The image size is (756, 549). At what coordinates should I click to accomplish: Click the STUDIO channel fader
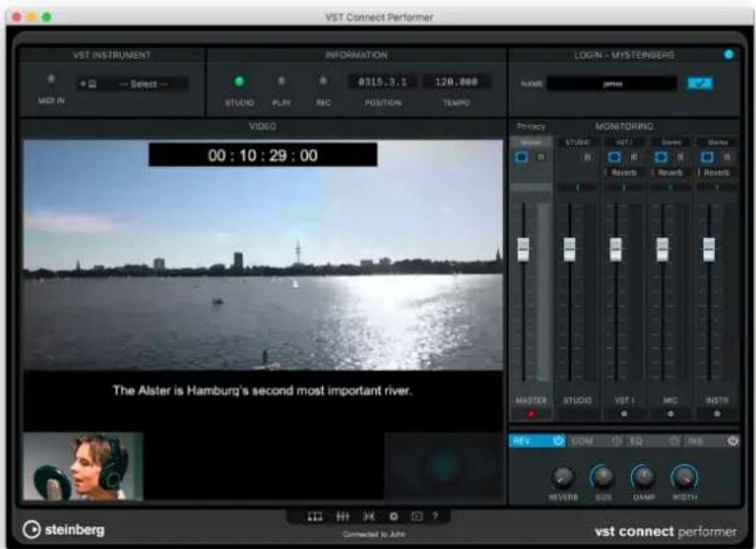click(x=569, y=249)
